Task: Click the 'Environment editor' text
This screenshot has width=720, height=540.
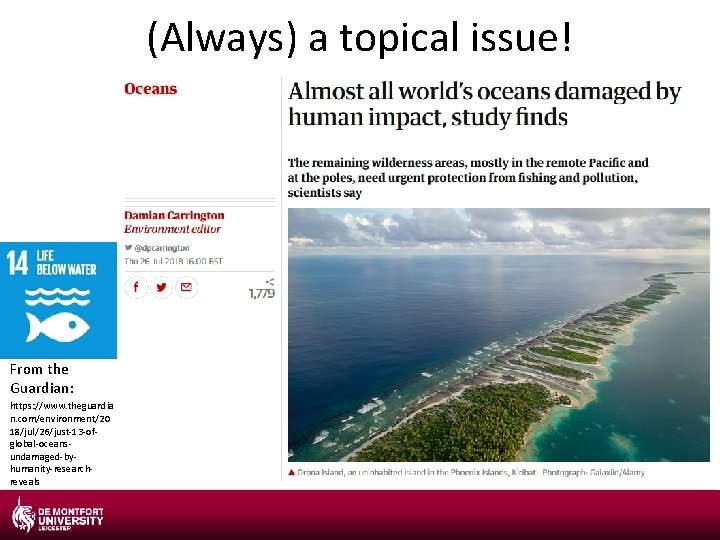Action: pos(172,229)
